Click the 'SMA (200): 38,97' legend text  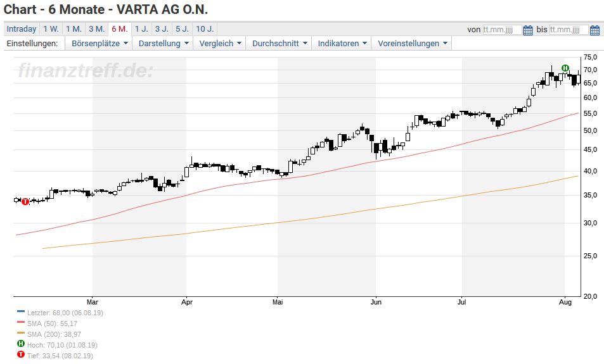(54, 334)
